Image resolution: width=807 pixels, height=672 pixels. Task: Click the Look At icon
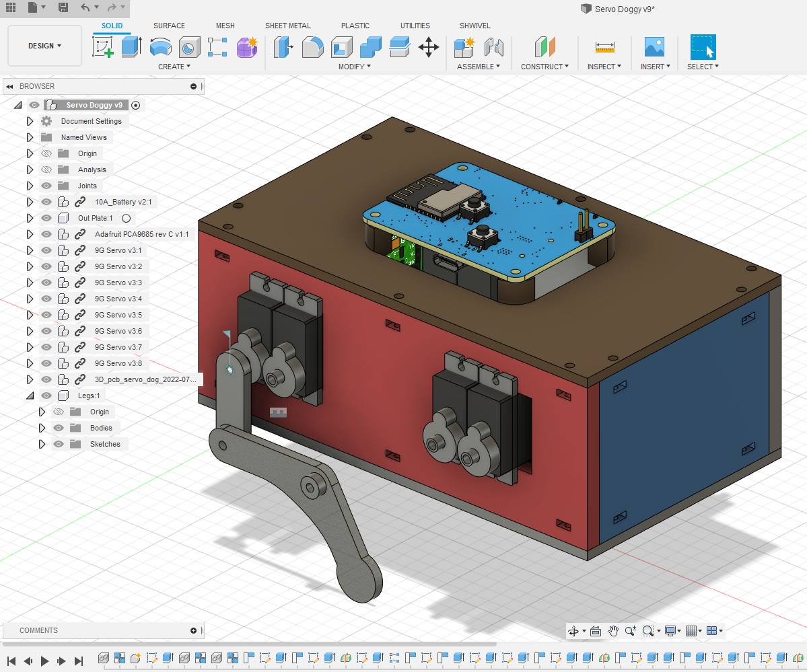[596, 631]
